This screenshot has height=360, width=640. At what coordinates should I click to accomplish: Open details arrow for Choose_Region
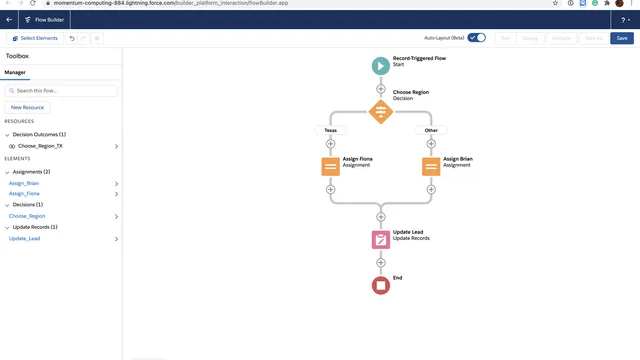(116, 216)
